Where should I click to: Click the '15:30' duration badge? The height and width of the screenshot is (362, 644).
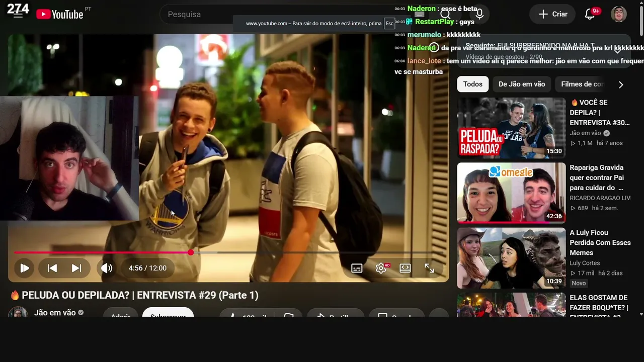pyautogui.click(x=554, y=151)
